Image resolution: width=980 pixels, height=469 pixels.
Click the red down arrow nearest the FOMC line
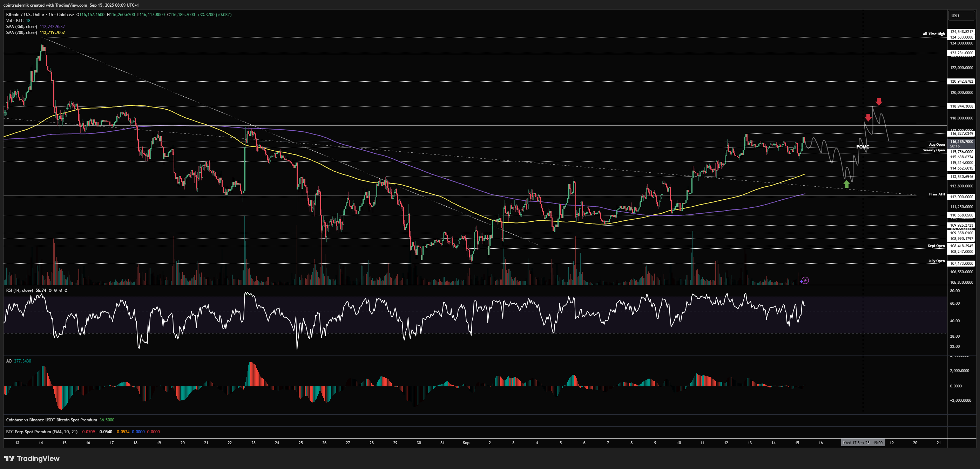pyautogui.click(x=868, y=117)
